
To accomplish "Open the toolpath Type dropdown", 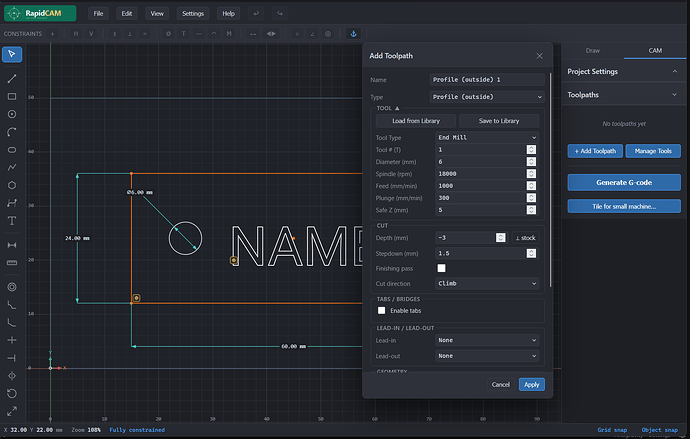I will [x=487, y=97].
